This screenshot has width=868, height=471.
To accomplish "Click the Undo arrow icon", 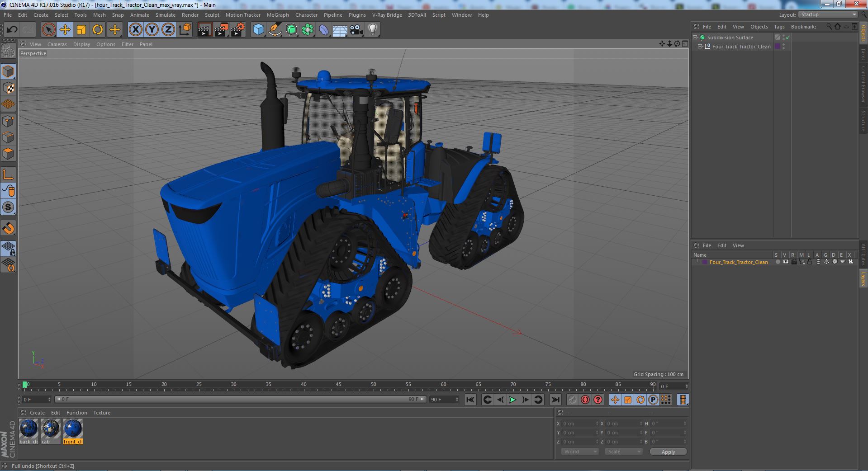I will [12, 30].
